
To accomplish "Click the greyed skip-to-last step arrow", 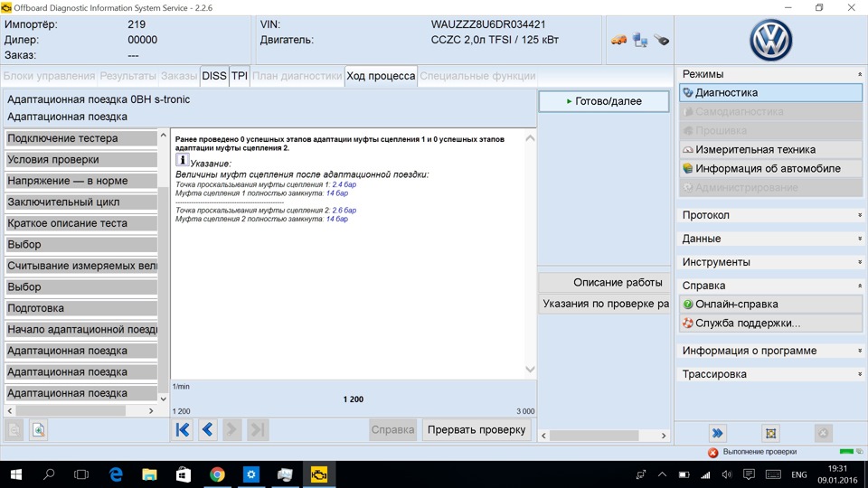I will [x=258, y=430].
